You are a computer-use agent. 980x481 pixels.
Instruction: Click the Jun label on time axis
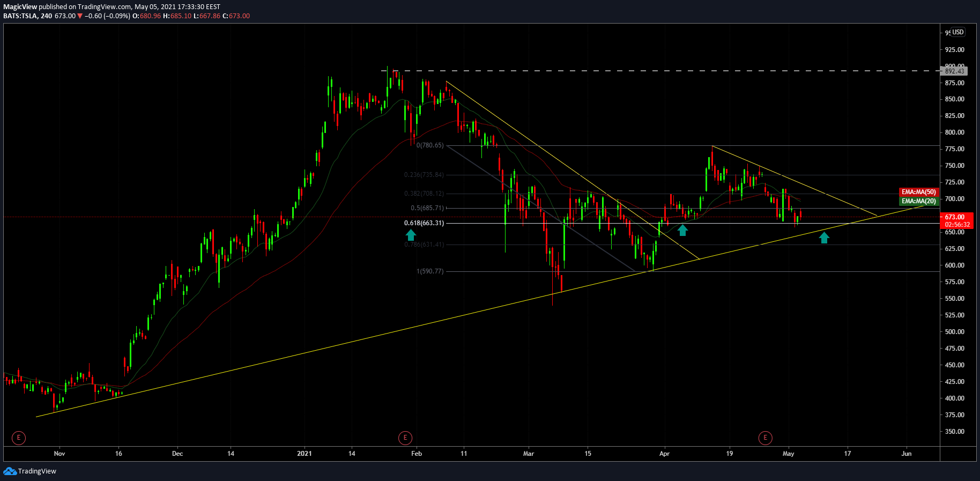coord(906,454)
